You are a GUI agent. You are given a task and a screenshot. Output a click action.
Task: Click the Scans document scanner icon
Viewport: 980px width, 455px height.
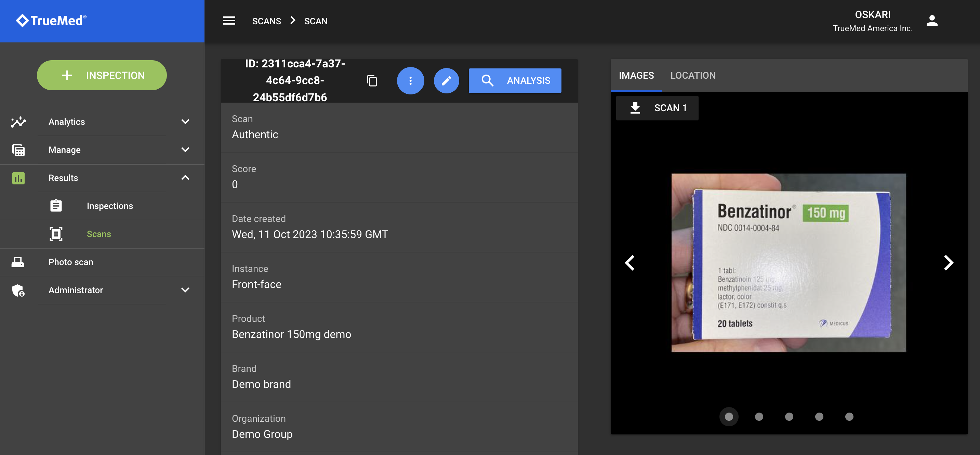coord(56,234)
